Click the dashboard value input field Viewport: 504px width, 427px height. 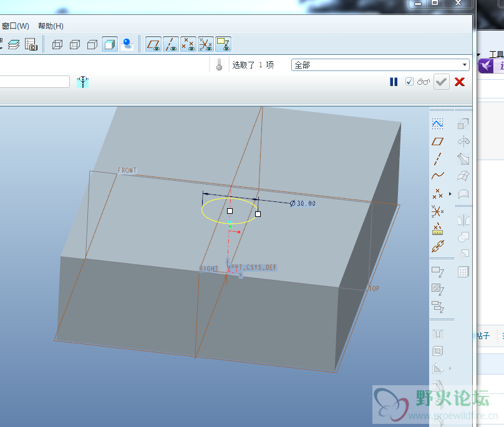(x=34, y=82)
